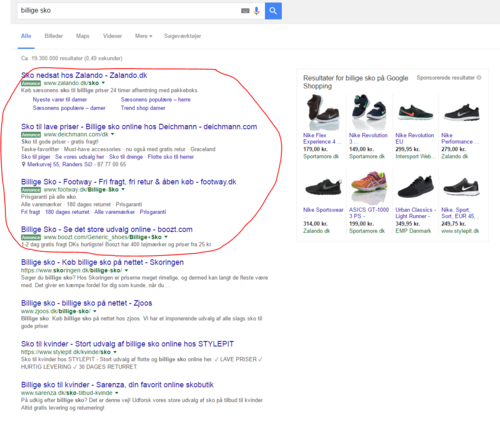Viewport: 500px width, 421px height.
Task: Open the on-screen keyboard icon
Action: (245, 11)
